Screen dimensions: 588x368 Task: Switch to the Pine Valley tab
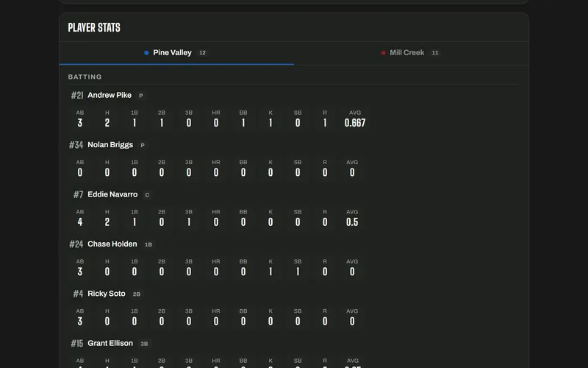coord(176,53)
